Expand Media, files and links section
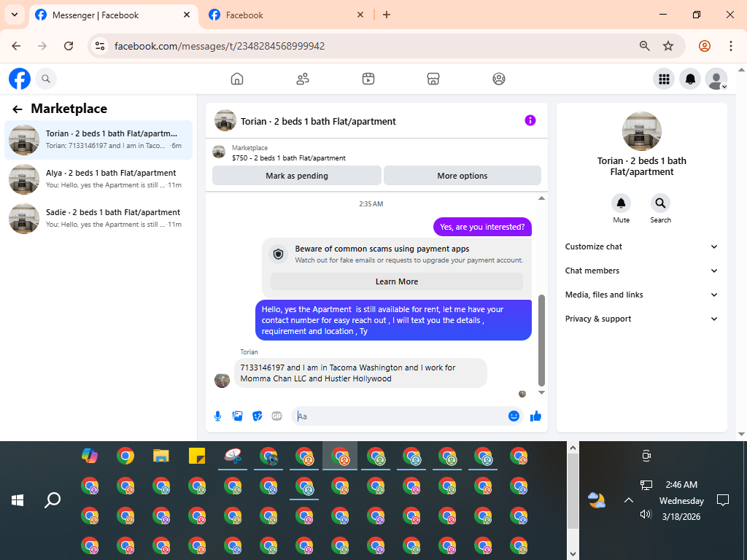 (641, 295)
